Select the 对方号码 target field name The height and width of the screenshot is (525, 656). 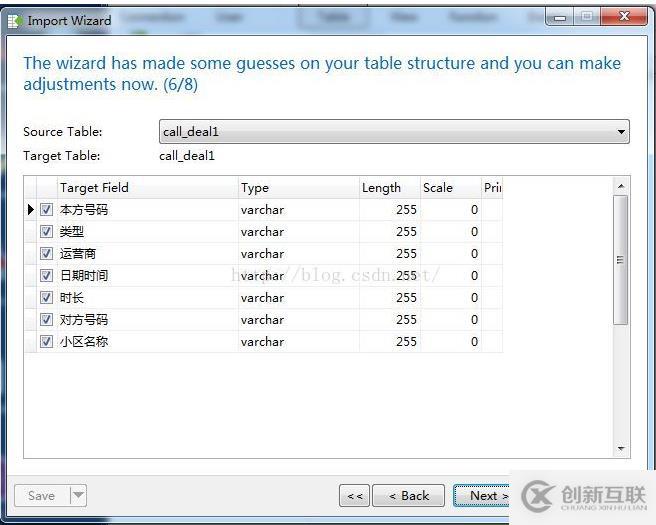84,320
